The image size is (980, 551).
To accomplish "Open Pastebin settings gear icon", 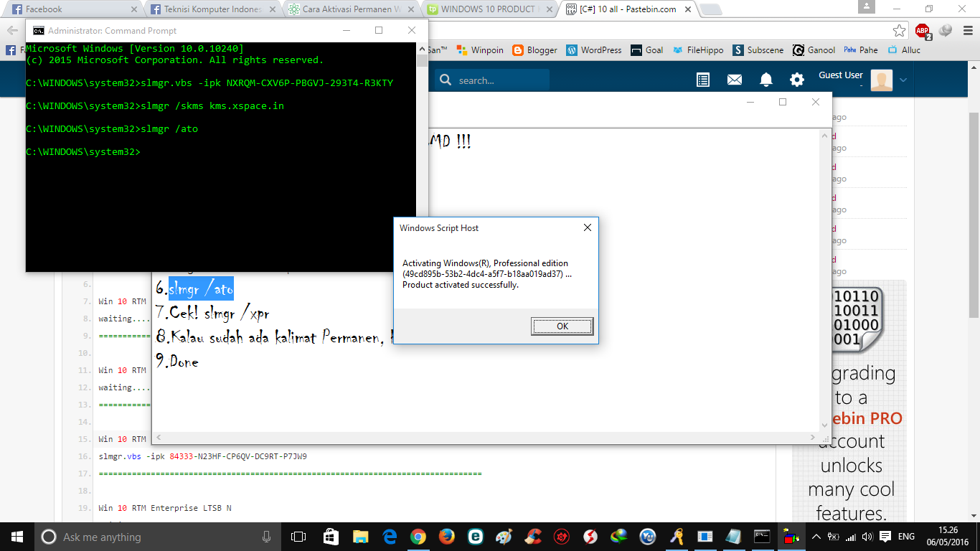I will 796,80.
